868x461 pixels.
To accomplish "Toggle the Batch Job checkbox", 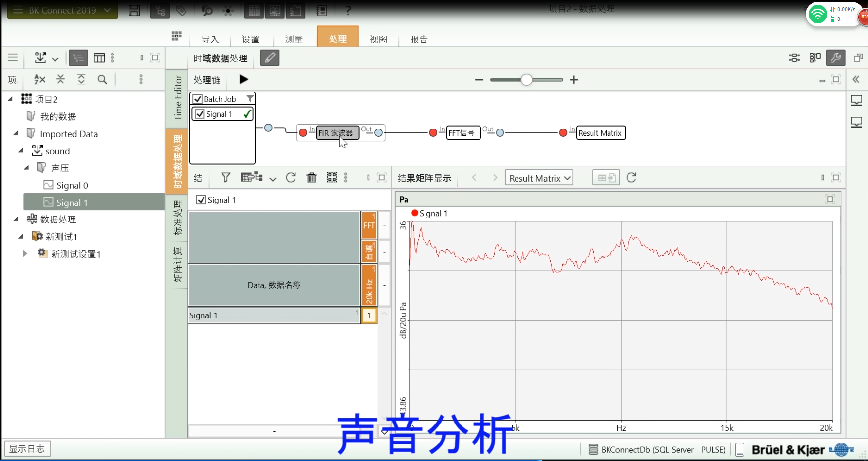I will click(x=198, y=99).
